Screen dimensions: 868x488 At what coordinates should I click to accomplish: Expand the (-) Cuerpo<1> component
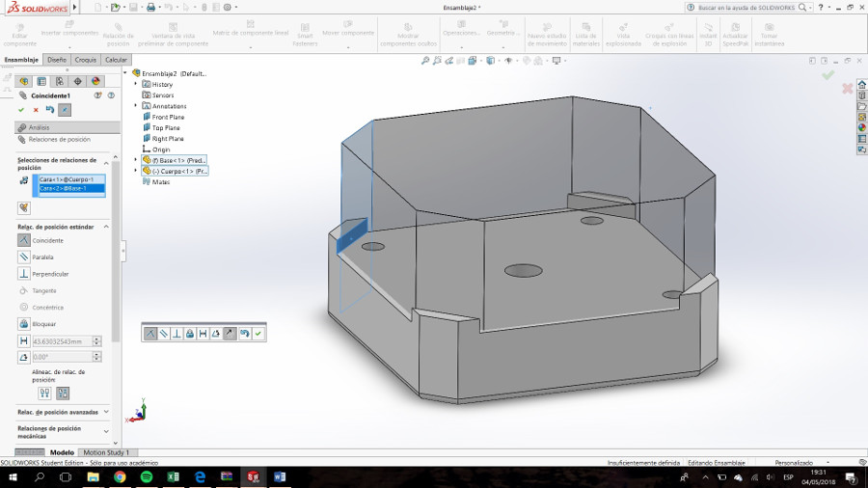[x=136, y=171]
